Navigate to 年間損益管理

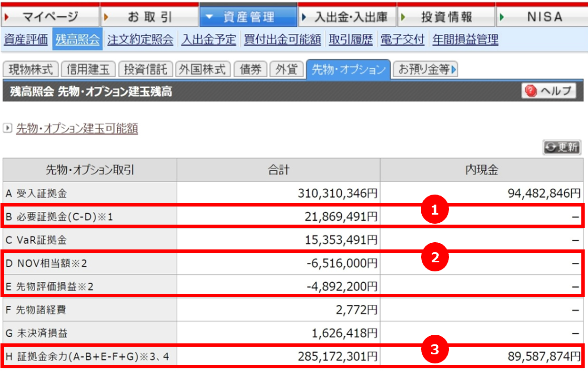(x=465, y=40)
